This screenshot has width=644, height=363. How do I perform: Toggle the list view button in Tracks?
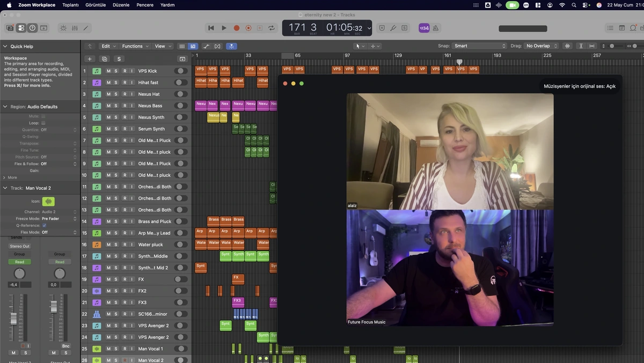click(193, 46)
